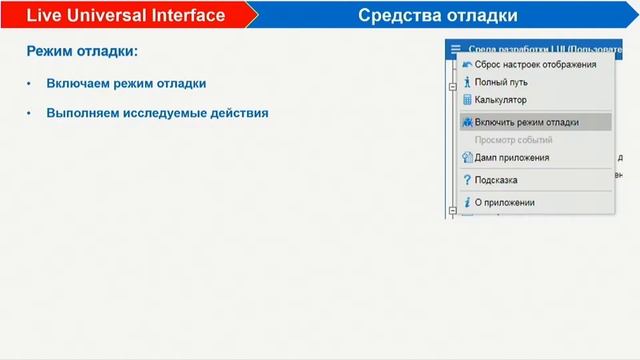The width and height of the screenshot is (640, 360).
Task: Click the debug mode bug icon
Action: click(x=467, y=122)
